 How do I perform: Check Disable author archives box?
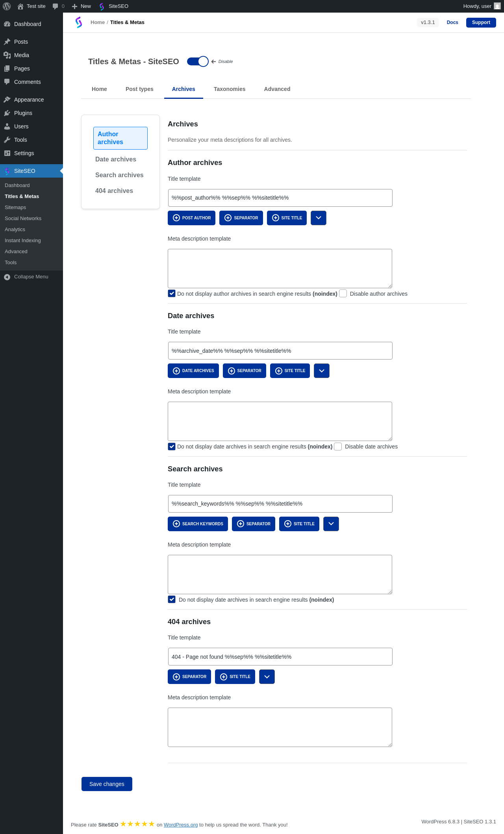(x=343, y=293)
